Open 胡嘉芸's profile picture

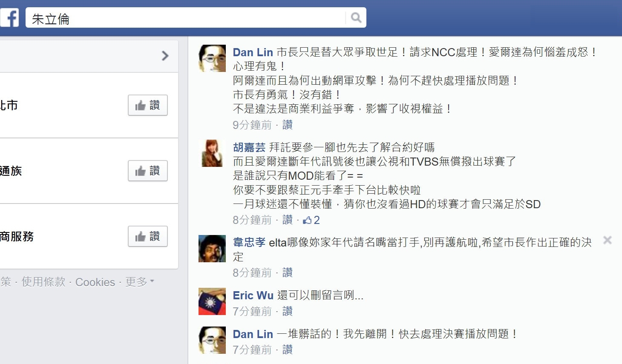(x=212, y=153)
